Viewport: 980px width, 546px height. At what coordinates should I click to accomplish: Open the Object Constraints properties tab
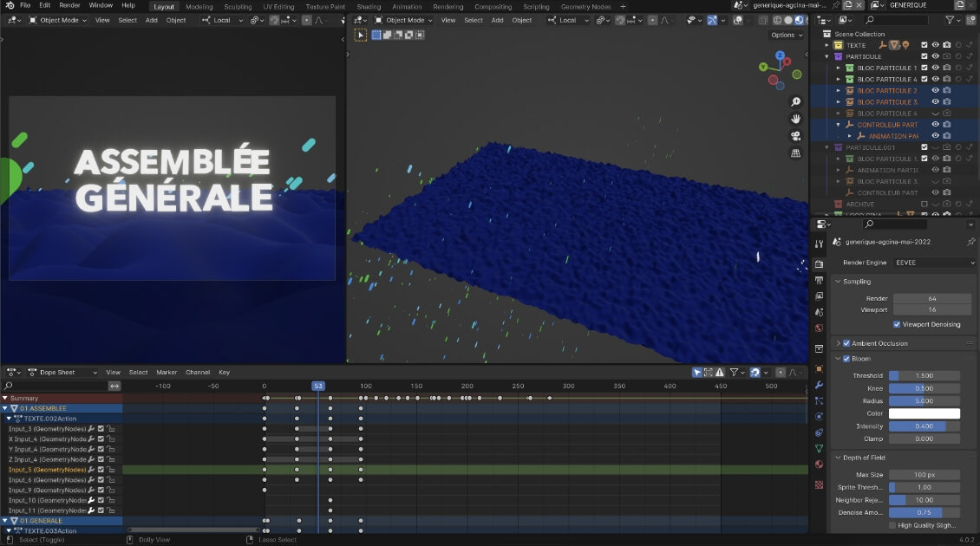point(819,432)
